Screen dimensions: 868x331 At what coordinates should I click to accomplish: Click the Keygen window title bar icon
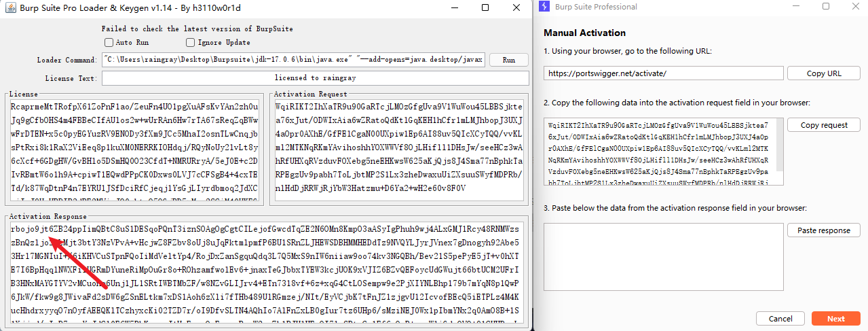tap(12, 7)
